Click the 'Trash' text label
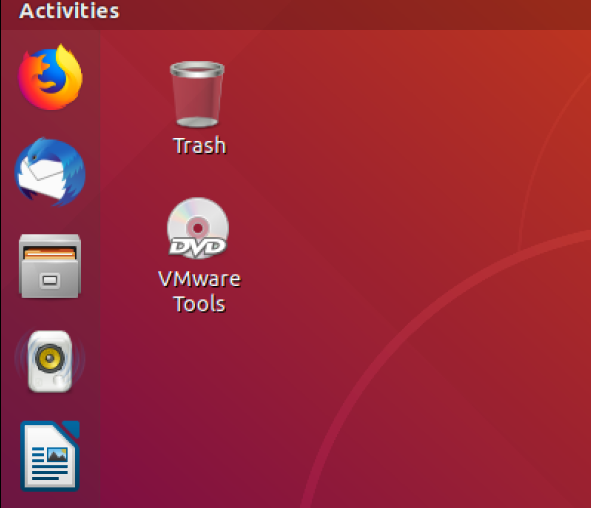Image resolution: width=591 pixels, height=508 pixels. tap(200, 145)
